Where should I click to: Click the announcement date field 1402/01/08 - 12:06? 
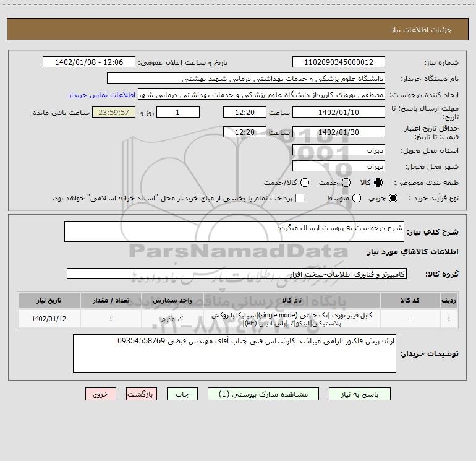pos(89,62)
